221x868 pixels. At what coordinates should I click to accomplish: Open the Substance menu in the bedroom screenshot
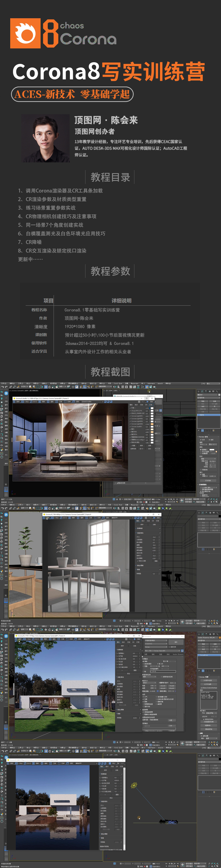[151, 383]
